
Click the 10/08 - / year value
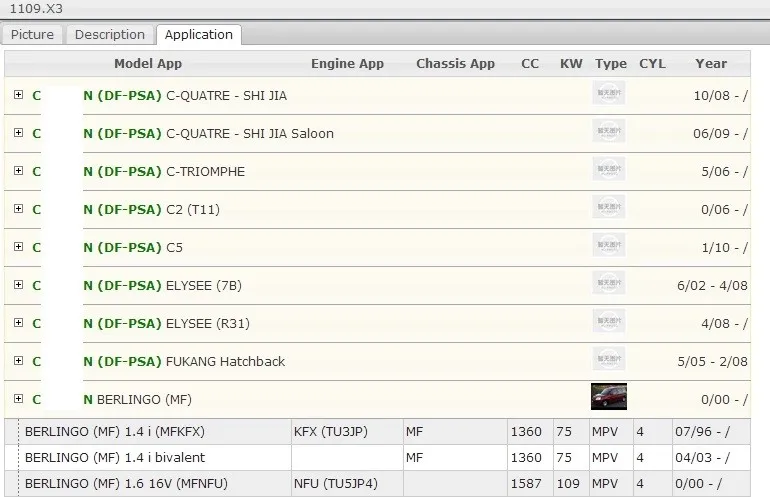click(x=720, y=95)
